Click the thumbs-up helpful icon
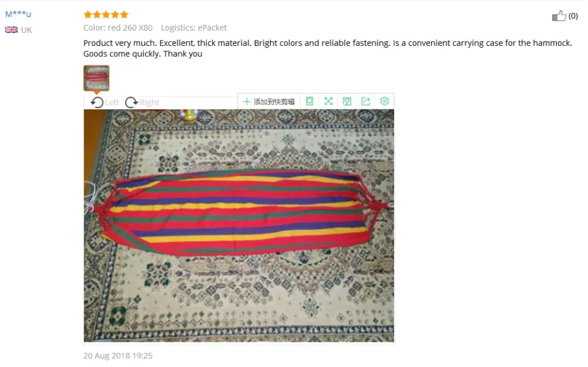This screenshot has height=367, width=588. [x=559, y=16]
